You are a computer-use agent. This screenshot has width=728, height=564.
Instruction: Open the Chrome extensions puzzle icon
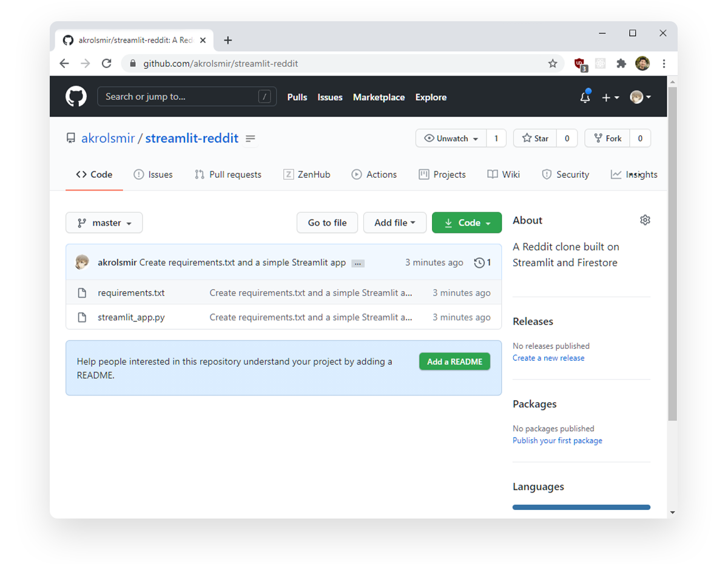(621, 64)
